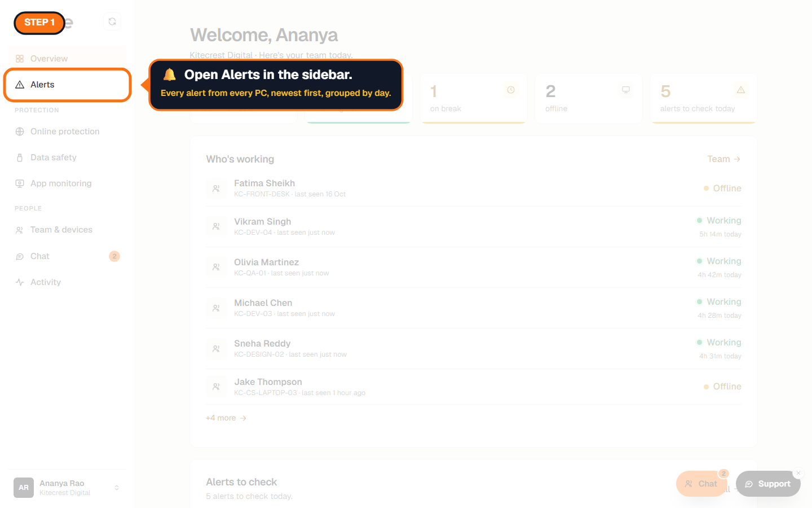The width and height of the screenshot is (812, 508).
Task: Open the Support widget button
Action: pyautogui.click(x=768, y=484)
